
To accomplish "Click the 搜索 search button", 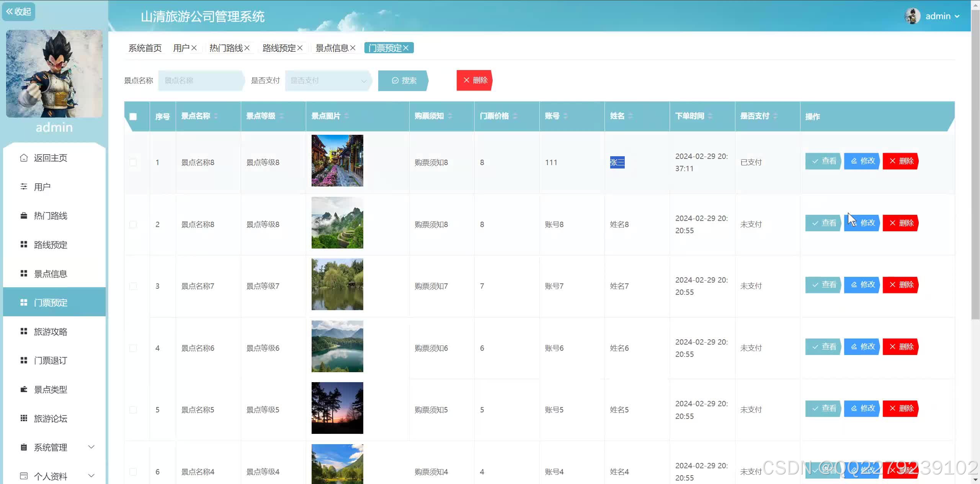I will [403, 80].
